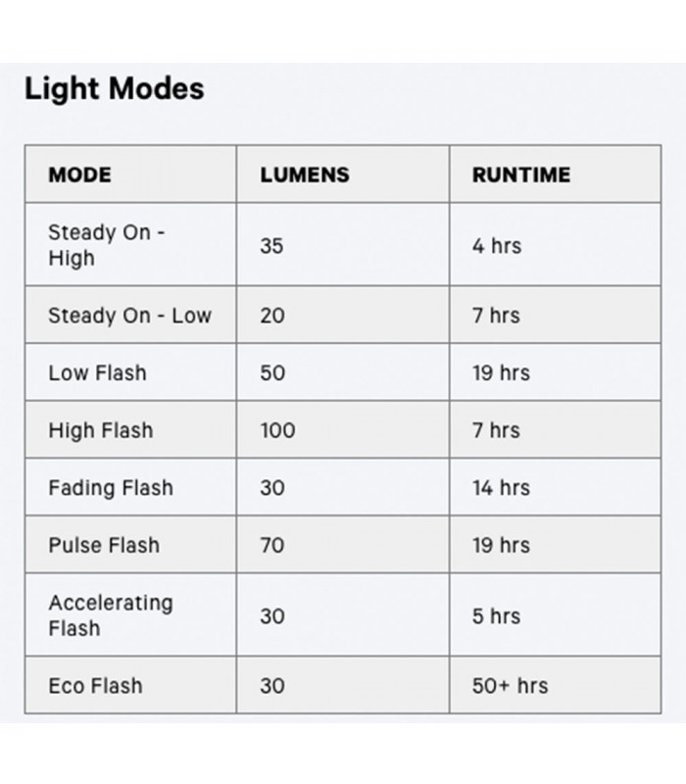Image resolution: width=686 pixels, height=784 pixels.
Task: Click the Eco Flash mode cell
Action: point(95,686)
